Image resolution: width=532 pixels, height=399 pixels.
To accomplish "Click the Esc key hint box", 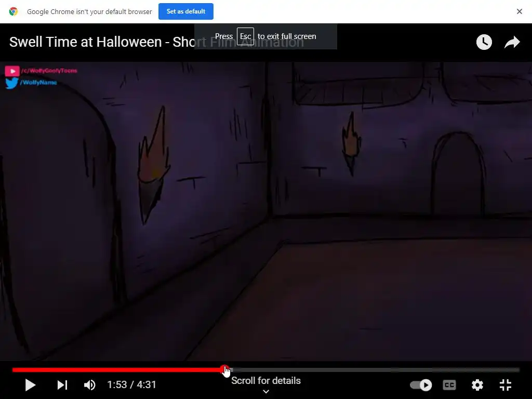I will (245, 36).
